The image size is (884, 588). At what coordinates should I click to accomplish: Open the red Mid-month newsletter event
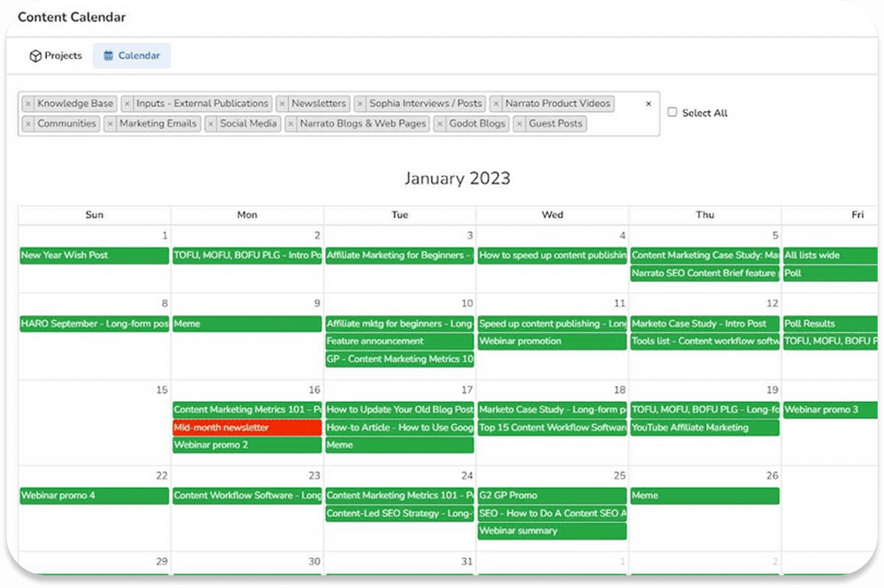[x=247, y=427]
